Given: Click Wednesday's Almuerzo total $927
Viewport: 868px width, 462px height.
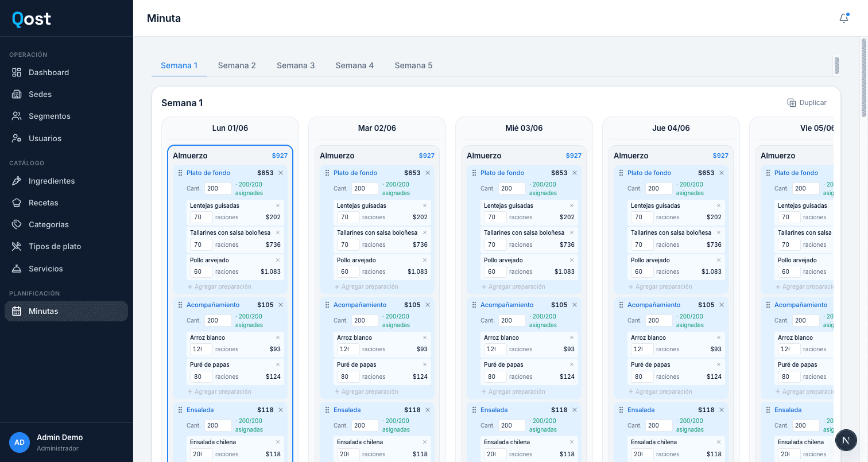Looking at the screenshot, I should [x=573, y=156].
